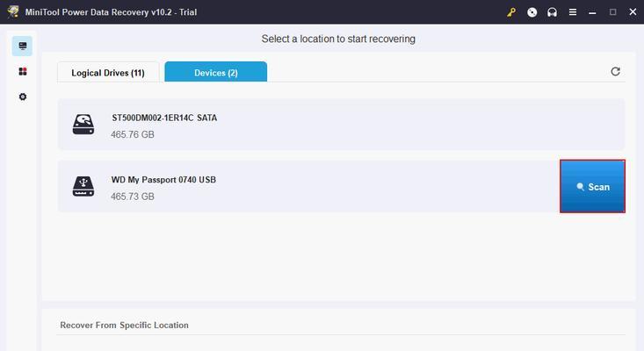This screenshot has width=644, height=351.
Task: Select the ST500DM002-1ER14C SATA device row
Action: pyautogui.click(x=341, y=125)
